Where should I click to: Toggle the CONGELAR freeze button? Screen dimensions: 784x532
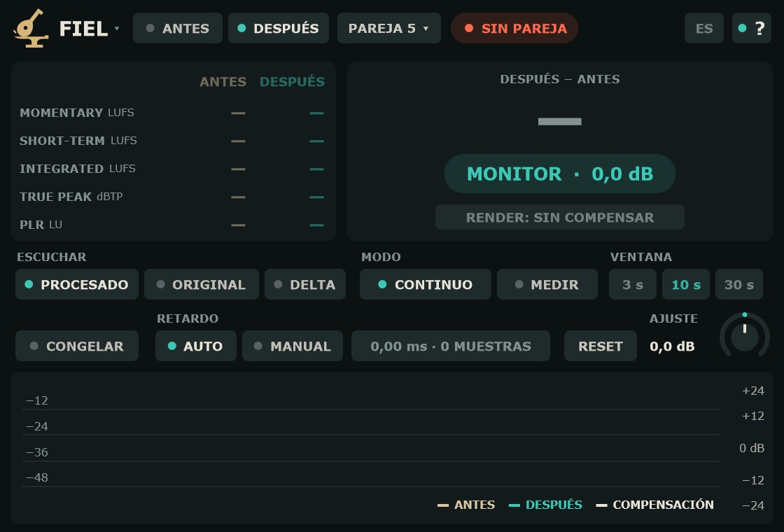click(x=77, y=346)
